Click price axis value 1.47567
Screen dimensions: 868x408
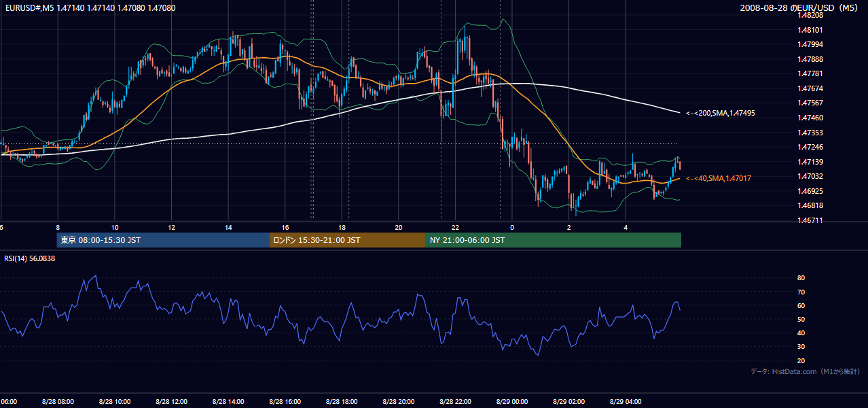pyautogui.click(x=811, y=103)
